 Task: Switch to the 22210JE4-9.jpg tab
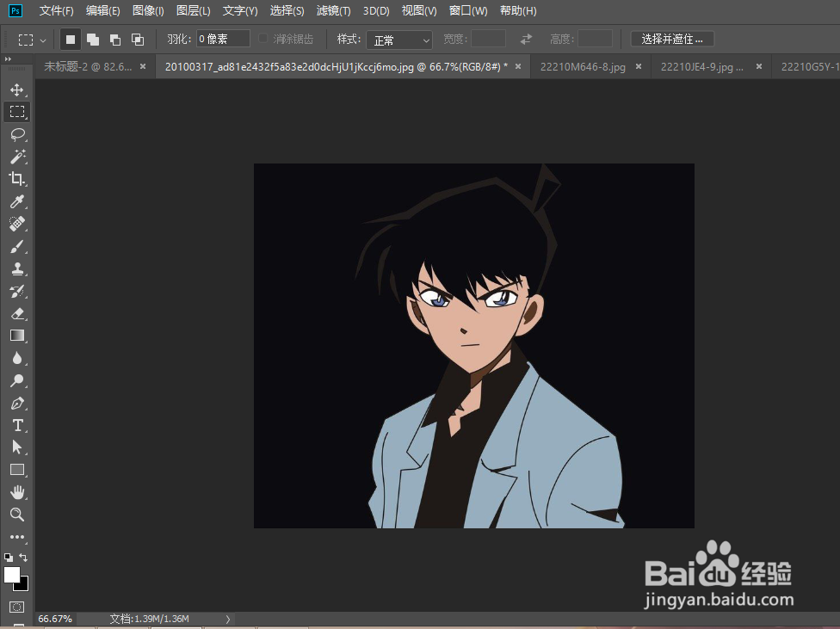point(701,67)
